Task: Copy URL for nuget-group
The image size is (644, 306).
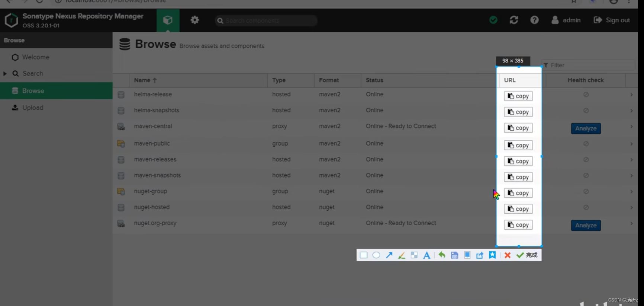Action: pyautogui.click(x=518, y=193)
